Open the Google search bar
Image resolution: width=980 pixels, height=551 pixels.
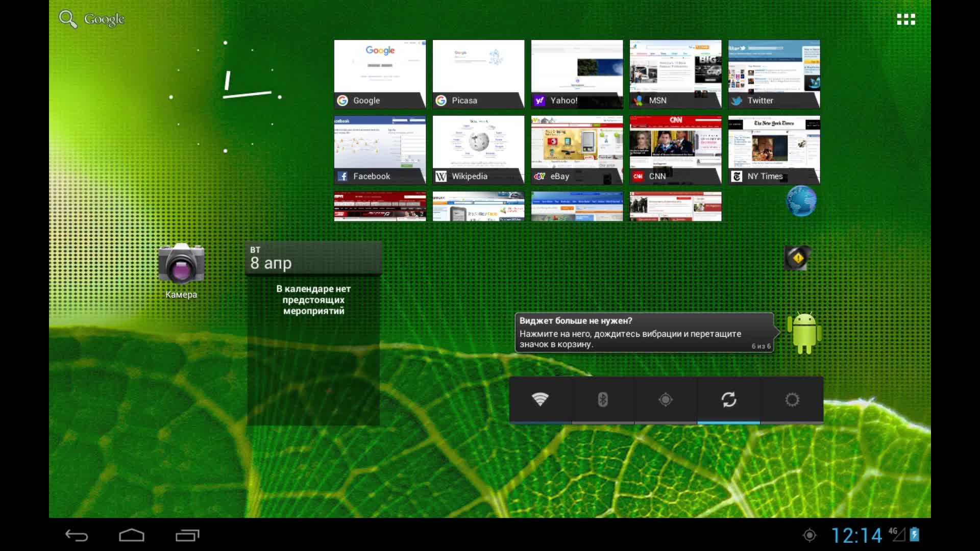coord(92,19)
